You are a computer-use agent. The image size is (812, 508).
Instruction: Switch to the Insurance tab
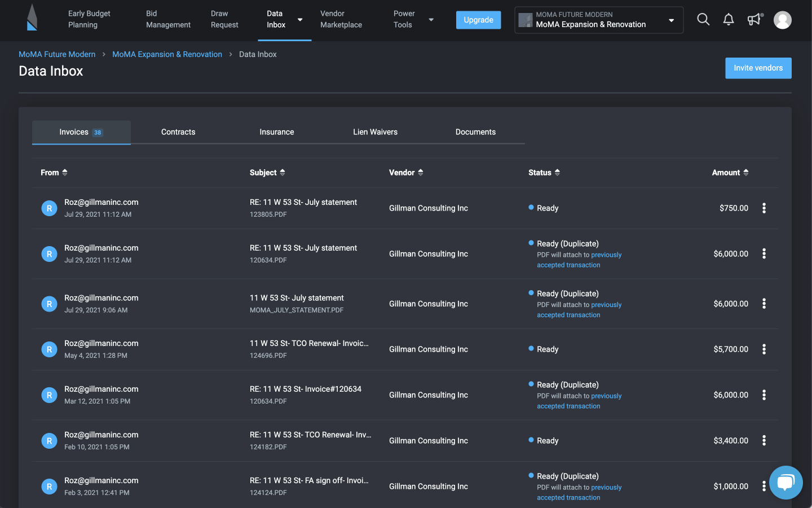(x=277, y=132)
